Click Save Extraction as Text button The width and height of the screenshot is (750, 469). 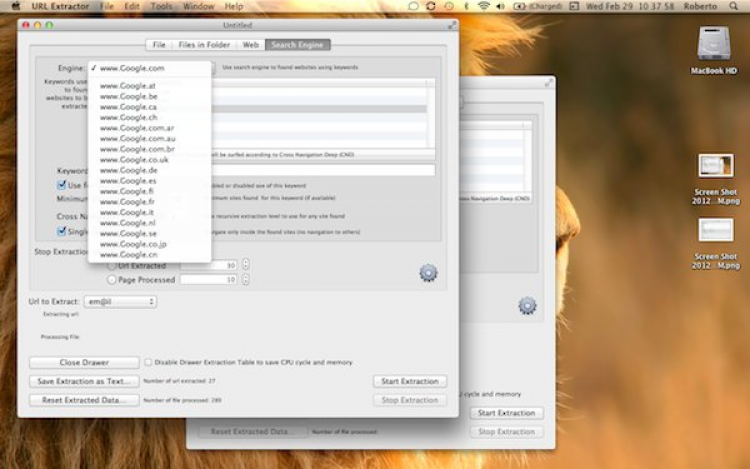point(84,381)
